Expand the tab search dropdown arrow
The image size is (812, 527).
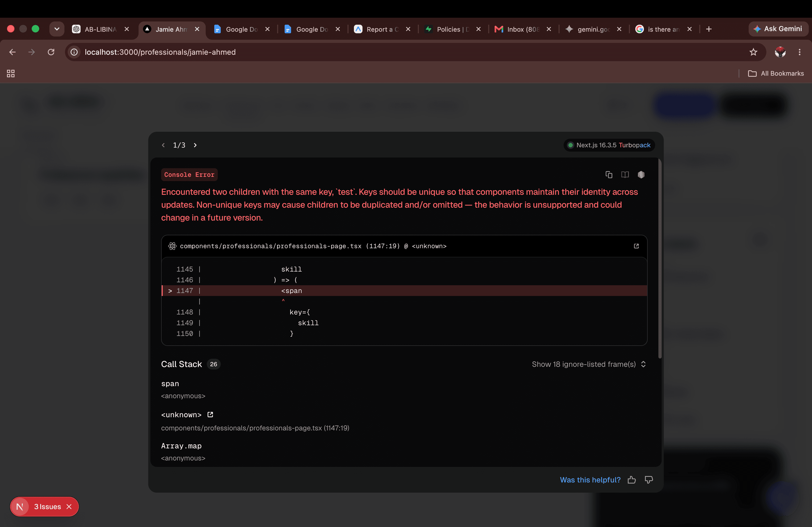[x=57, y=29]
